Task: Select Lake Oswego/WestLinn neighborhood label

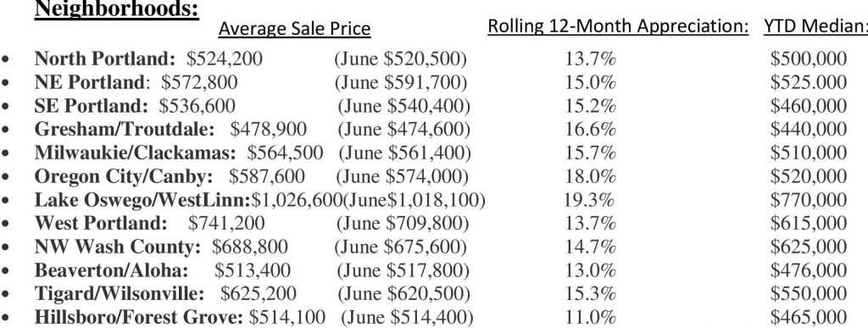Action: 142,200
